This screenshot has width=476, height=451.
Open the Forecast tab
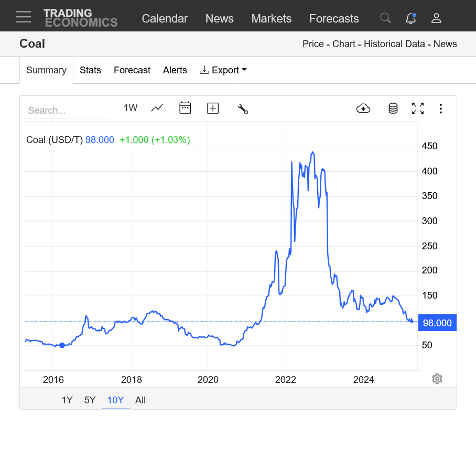point(132,70)
